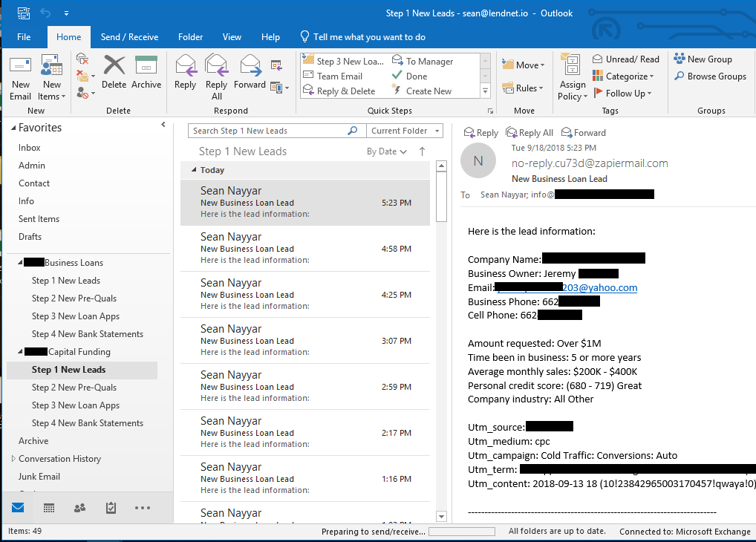Click New Group in Groups section
Viewport: 756px width, 542px height.
703,59
